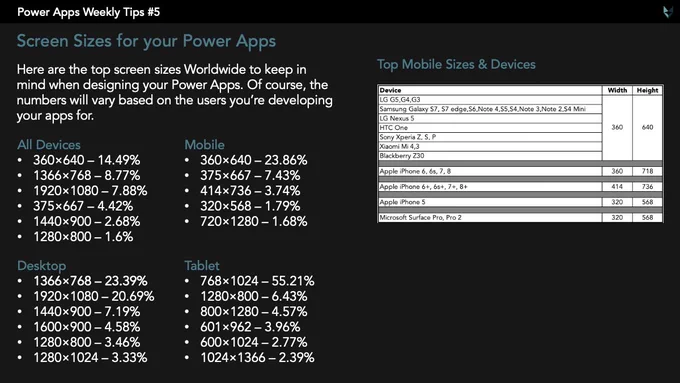Click the 'Height' column header

647,90
